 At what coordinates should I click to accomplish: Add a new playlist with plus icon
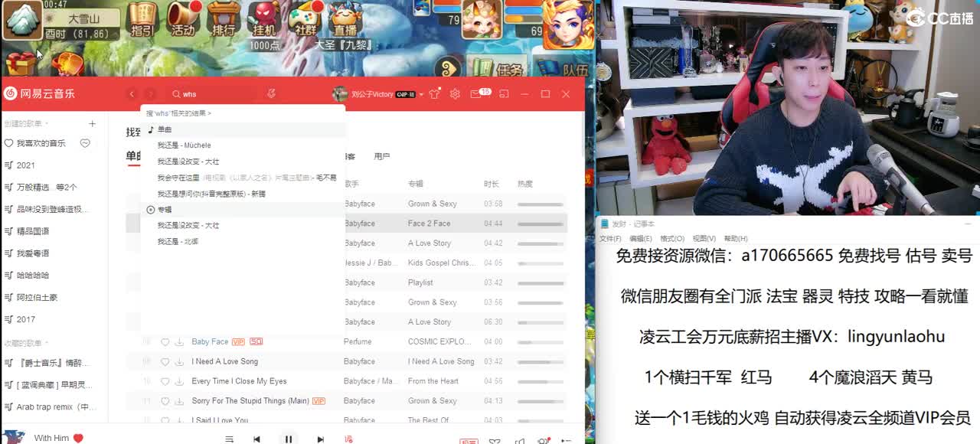(92, 123)
